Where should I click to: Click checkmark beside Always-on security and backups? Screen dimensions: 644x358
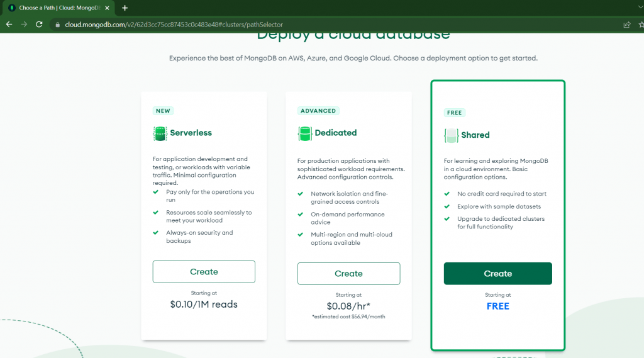coord(156,233)
